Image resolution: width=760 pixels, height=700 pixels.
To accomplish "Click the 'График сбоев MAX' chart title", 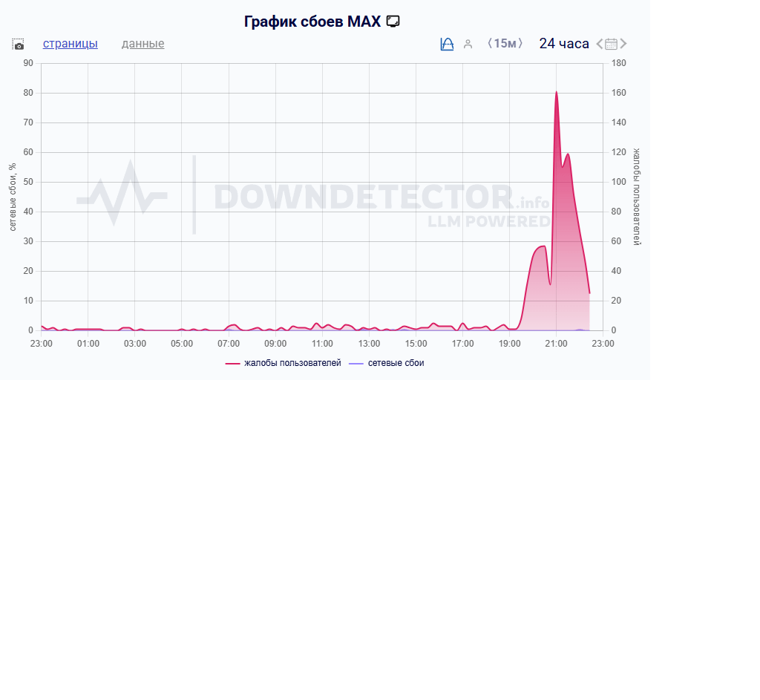I will [x=312, y=22].
